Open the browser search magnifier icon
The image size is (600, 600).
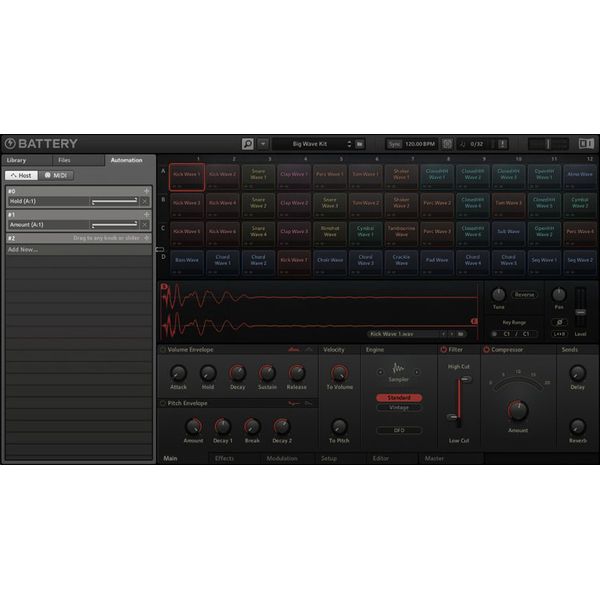point(248,144)
